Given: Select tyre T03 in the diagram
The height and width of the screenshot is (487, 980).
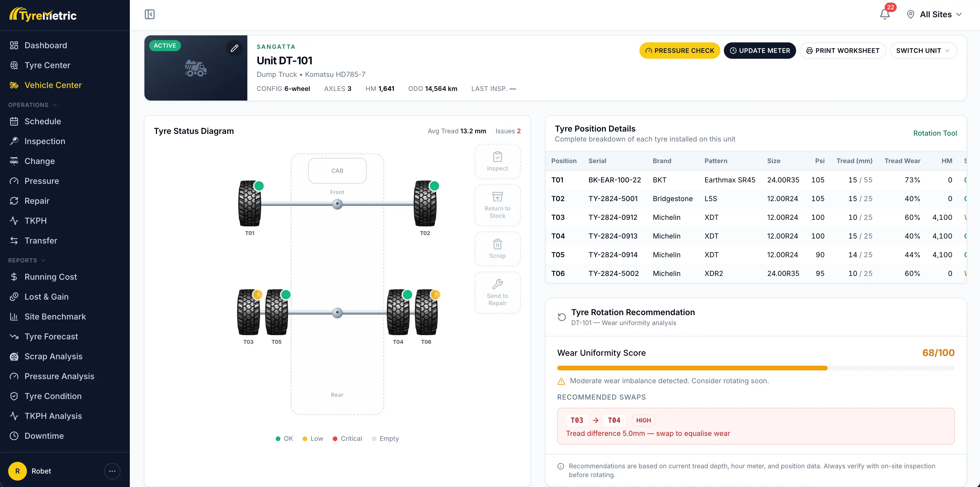Looking at the screenshot, I should pos(249,312).
